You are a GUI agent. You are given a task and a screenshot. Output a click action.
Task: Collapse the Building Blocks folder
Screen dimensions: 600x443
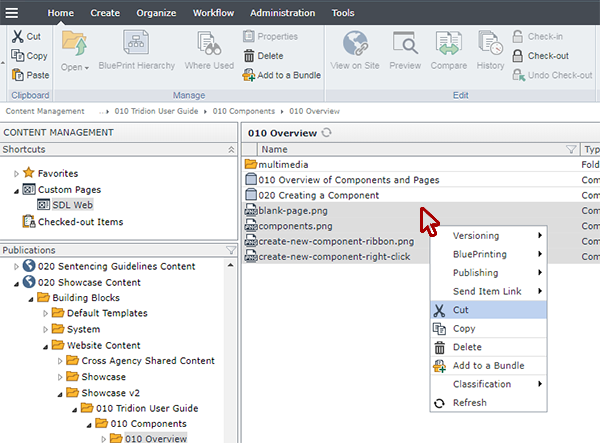[31, 298]
